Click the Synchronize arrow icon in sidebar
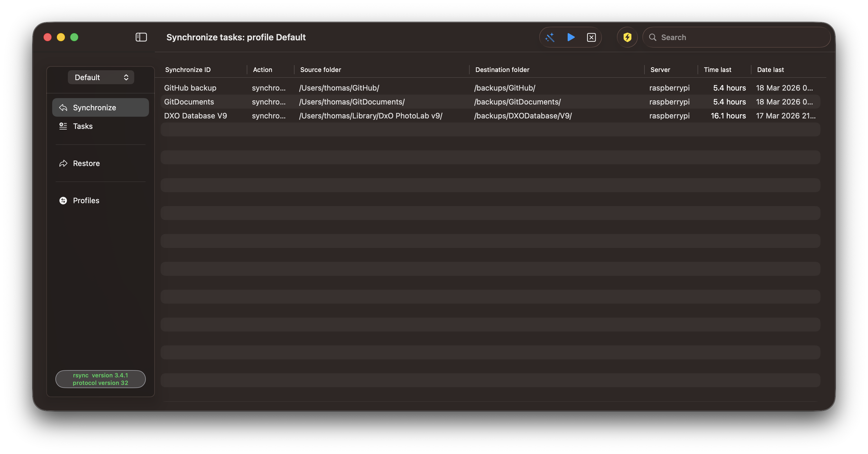The width and height of the screenshot is (868, 454). pos(63,108)
